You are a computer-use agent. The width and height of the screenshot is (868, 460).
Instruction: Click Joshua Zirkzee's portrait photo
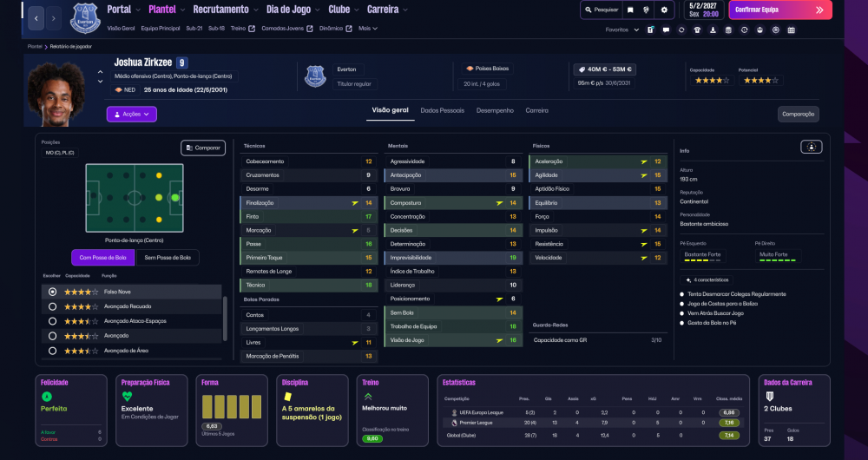[56, 94]
